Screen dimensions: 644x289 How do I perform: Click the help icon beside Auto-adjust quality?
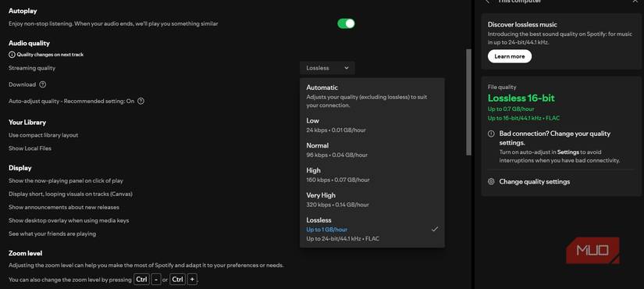pyautogui.click(x=141, y=101)
